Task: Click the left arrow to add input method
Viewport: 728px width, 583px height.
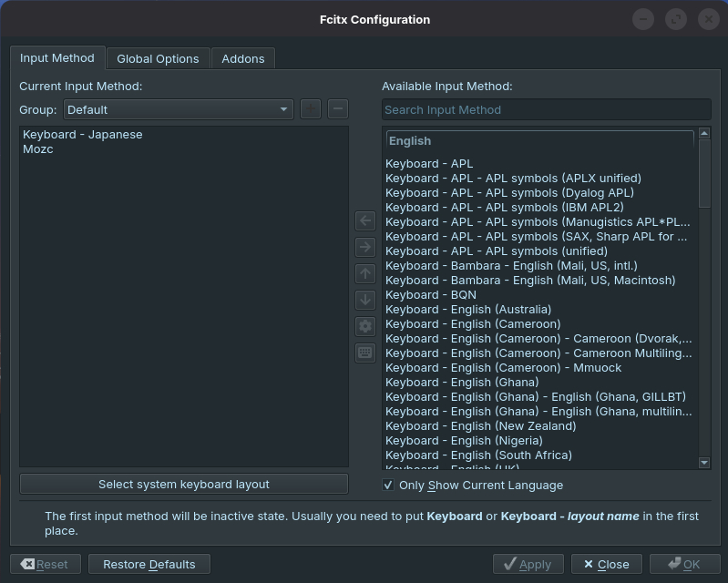Action: 365,220
